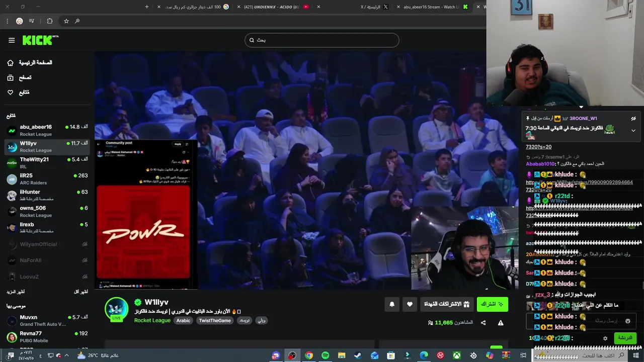The width and height of the screenshot is (644, 362).
Task: Open TheWitty21 channel in sidebar
Action: point(47,163)
